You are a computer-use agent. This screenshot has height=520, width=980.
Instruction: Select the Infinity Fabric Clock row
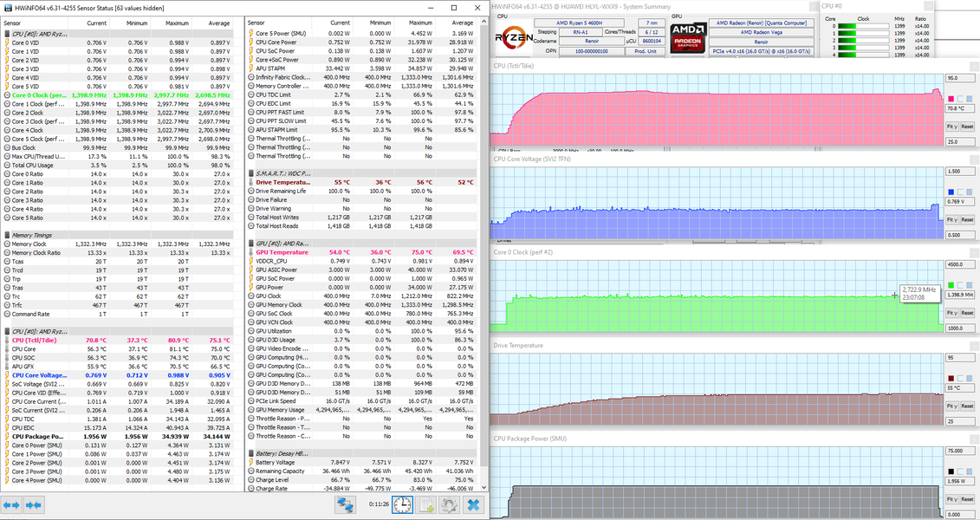click(x=362, y=77)
